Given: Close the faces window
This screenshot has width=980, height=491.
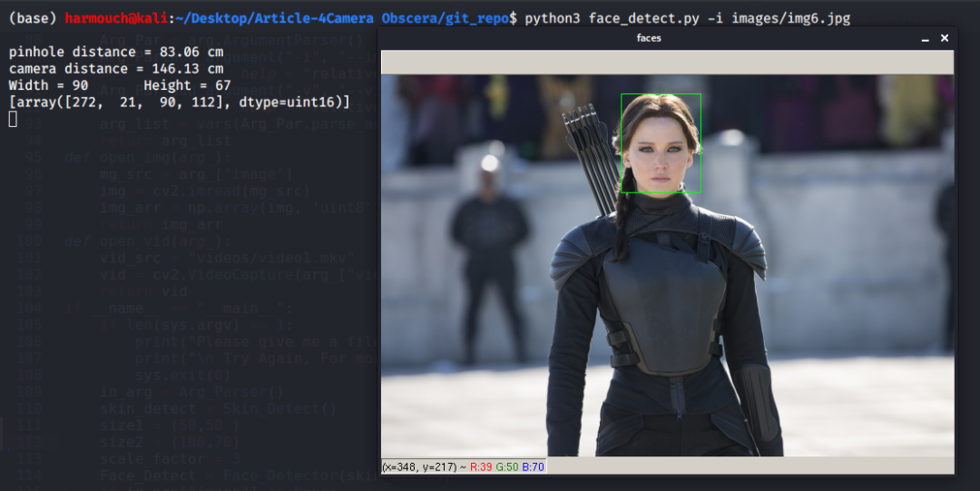Looking at the screenshot, I should (945, 38).
